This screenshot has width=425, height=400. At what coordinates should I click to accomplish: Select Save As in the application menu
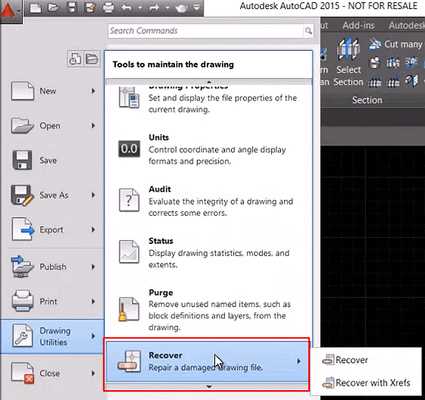tap(52, 195)
